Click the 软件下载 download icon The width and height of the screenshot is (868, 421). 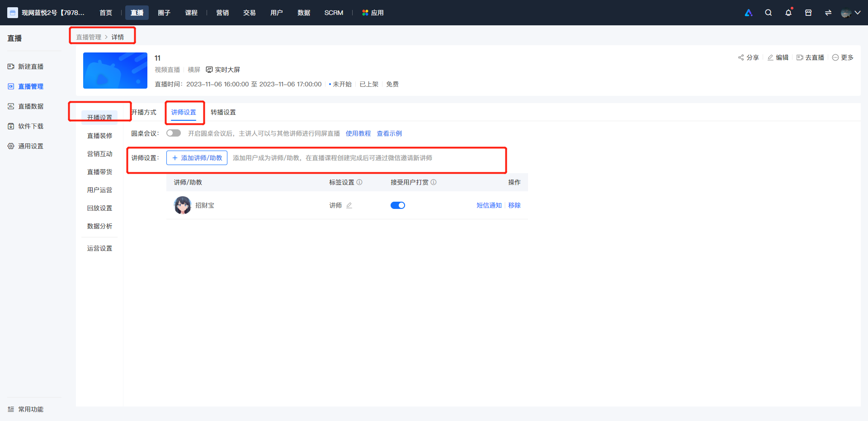tap(11, 126)
